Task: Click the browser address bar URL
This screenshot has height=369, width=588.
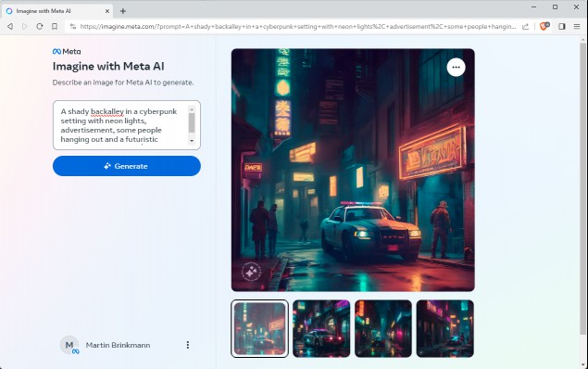Action: 298,26
